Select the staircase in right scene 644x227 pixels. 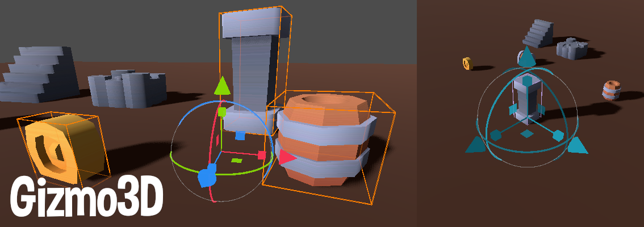tap(538, 33)
